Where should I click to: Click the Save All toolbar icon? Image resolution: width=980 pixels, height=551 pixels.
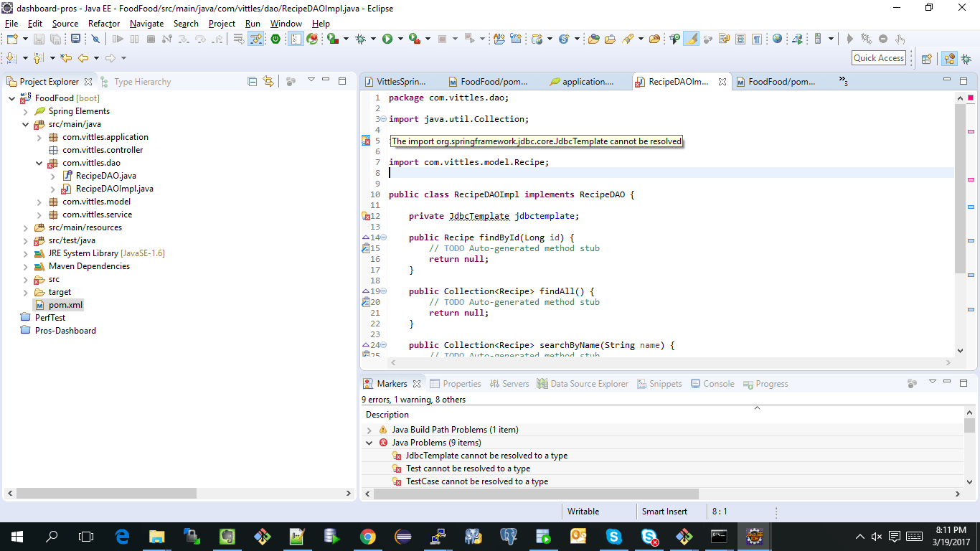(x=55, y=39)
